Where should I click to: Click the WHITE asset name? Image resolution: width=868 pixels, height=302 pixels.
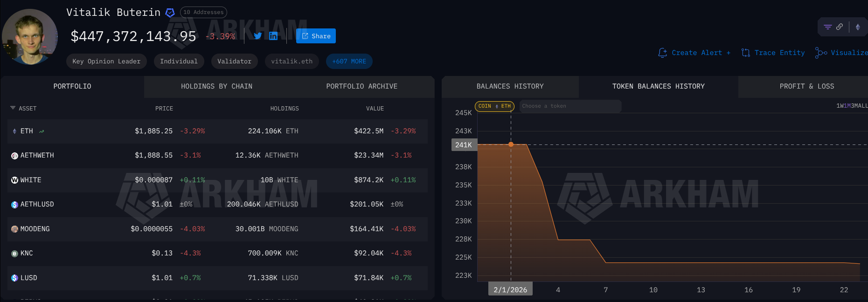click(31, 180)
